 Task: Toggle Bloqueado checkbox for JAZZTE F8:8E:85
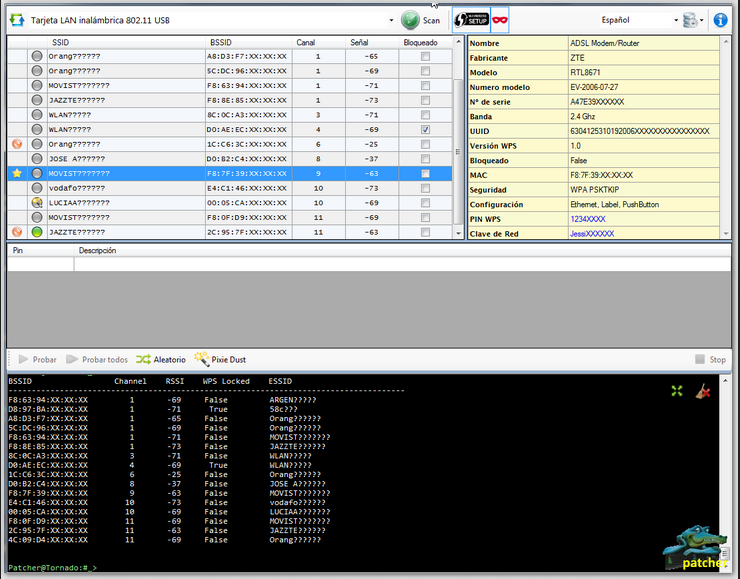point(425,100)
